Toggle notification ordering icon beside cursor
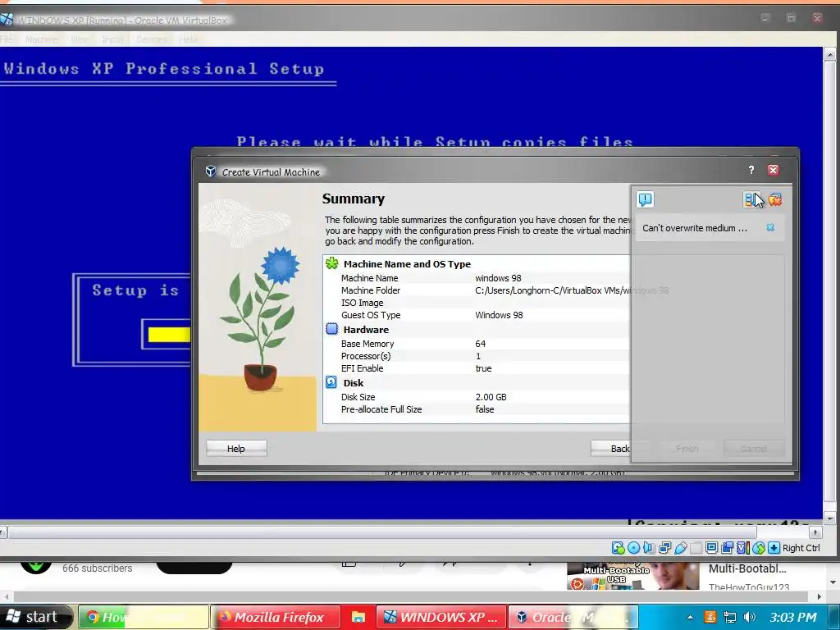 (751, 200)
